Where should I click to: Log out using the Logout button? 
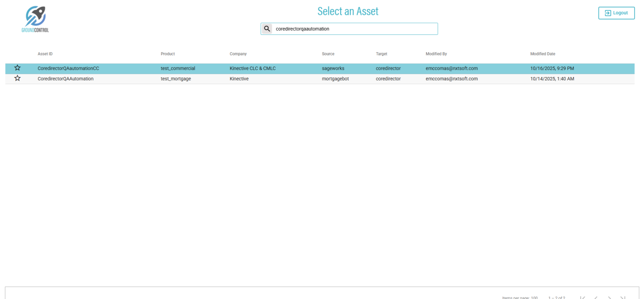click(x=616, y=13)
